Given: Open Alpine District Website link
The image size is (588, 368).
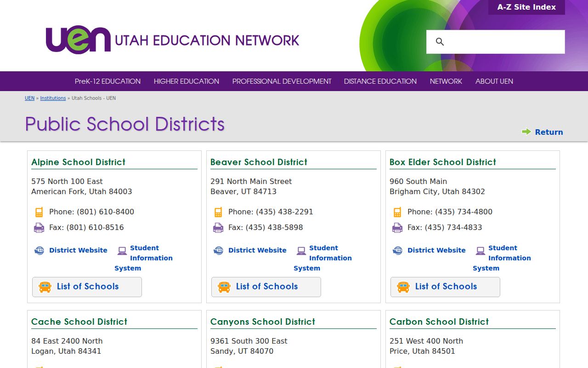Looking at the screenshot, I should (x=78, y=250).
